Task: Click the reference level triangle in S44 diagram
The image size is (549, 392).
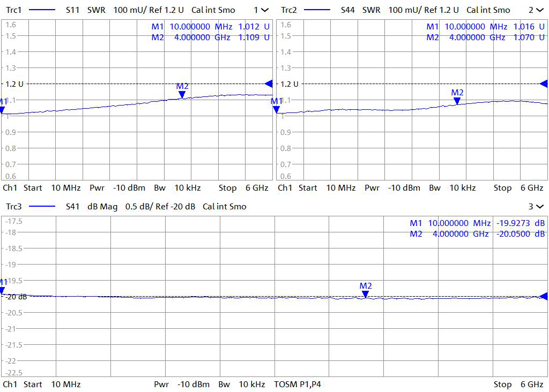Action: pyautogui.click(x=544, y=84)
